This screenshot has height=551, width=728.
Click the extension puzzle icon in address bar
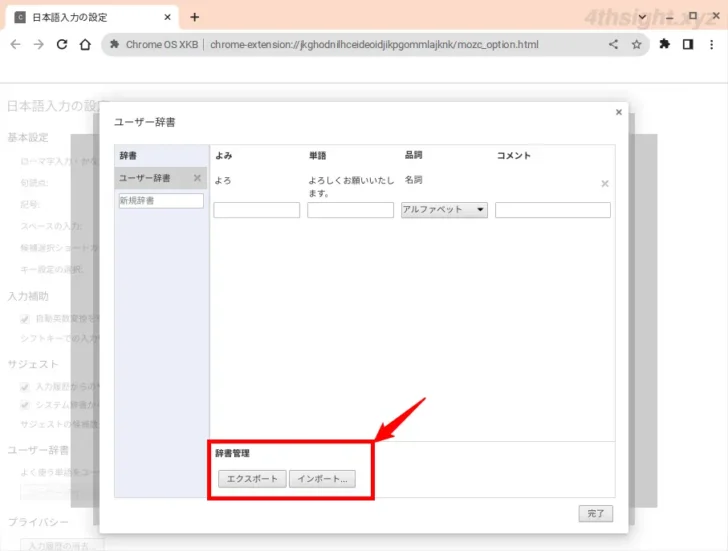[114, 44]
